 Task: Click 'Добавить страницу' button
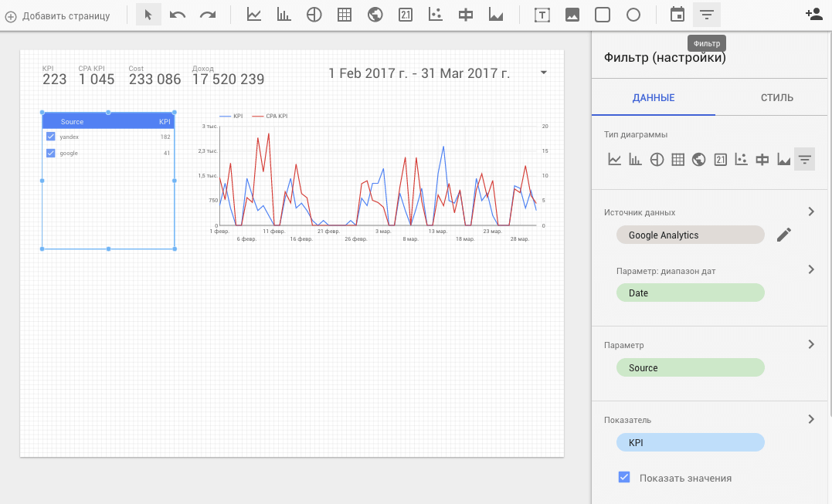pos(58,16)
